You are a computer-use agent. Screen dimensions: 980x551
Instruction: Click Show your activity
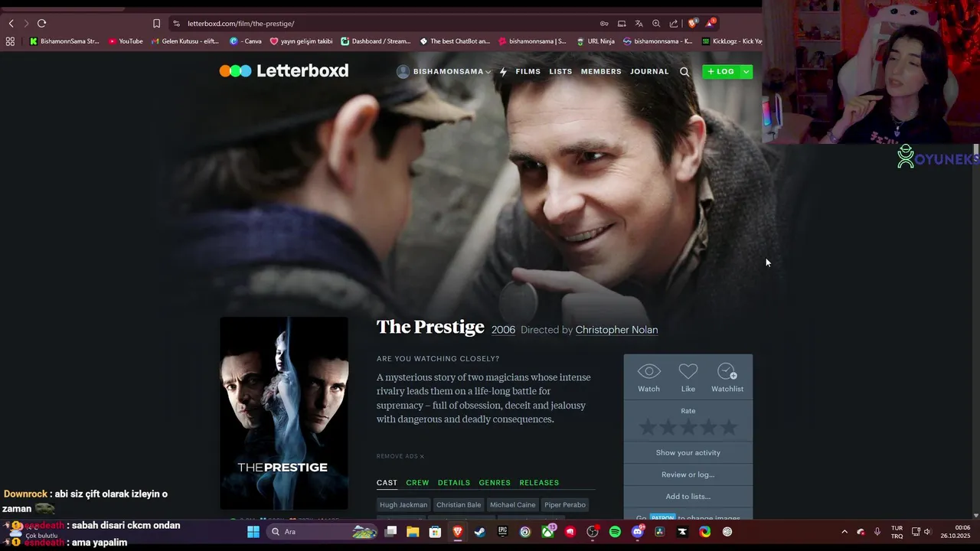point(688,453)
